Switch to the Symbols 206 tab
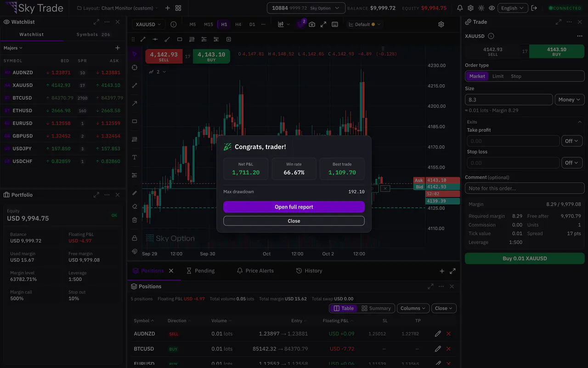 pos(93,34)
